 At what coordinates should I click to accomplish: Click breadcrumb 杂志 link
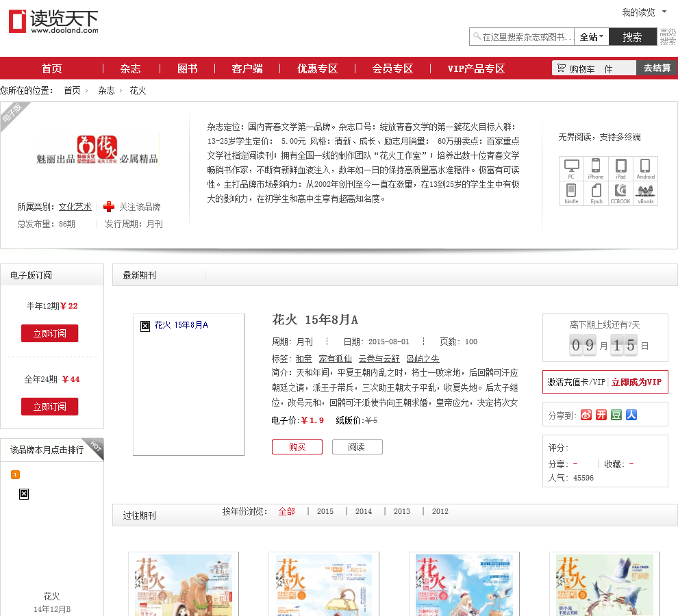point(106,90)
